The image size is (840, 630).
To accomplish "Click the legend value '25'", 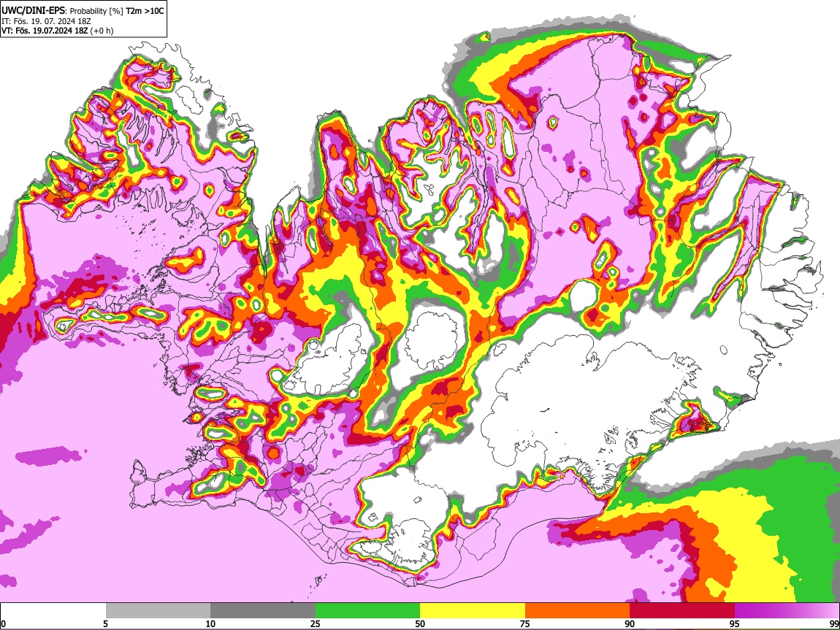I will point(316,623).
